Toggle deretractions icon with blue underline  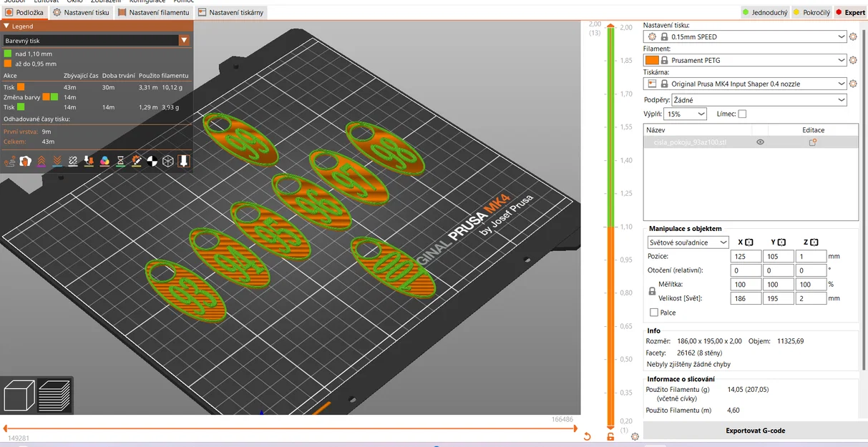point(57,161)
